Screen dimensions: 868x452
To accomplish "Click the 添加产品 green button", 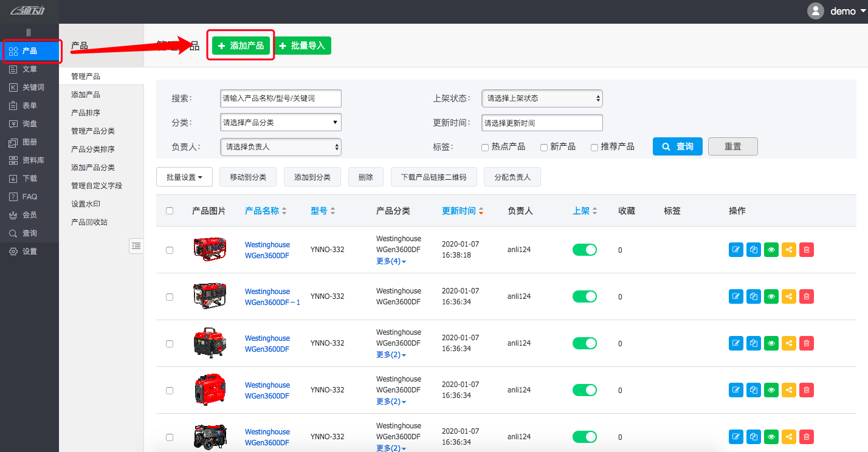I will pos(240,46).
